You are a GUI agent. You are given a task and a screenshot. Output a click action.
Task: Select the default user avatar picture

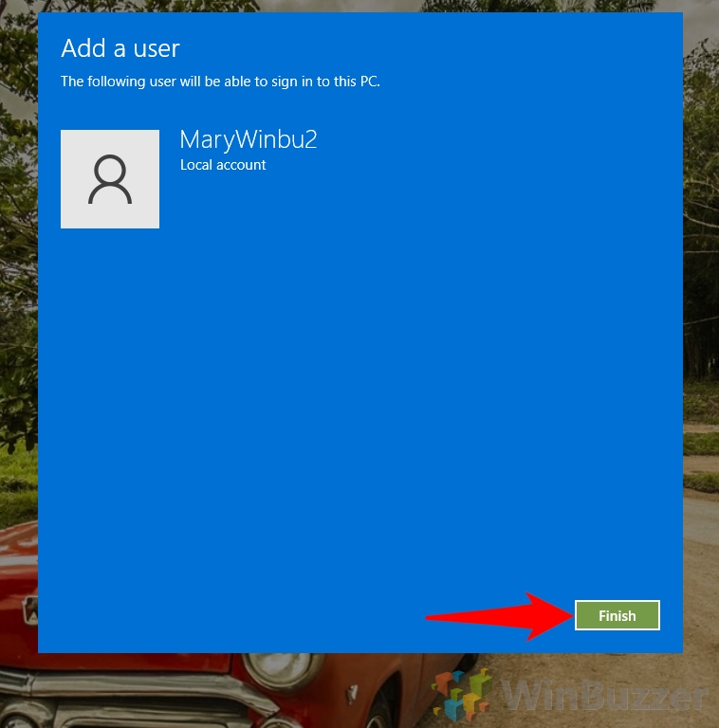(x=110, y=179)
